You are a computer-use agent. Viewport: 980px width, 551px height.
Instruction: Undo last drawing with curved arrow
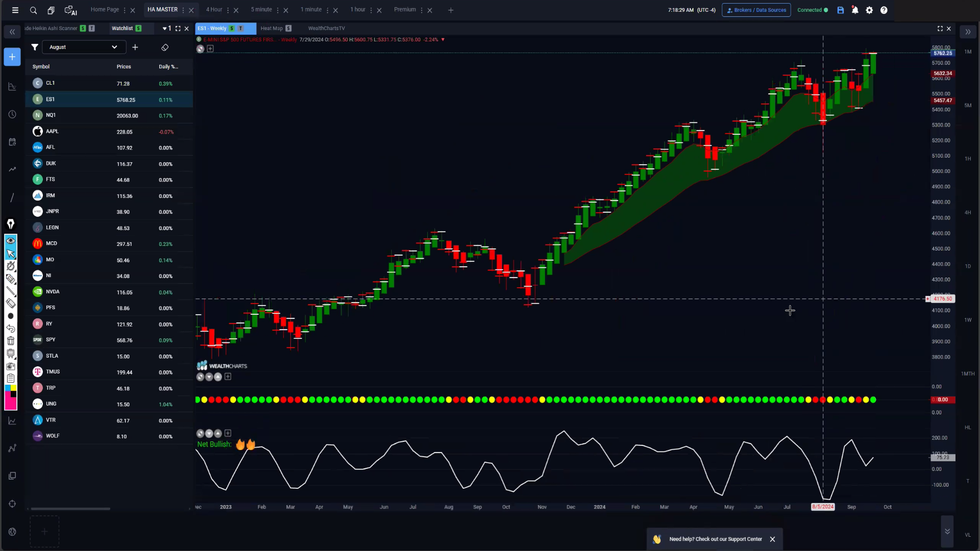click(x=11, y=329)
